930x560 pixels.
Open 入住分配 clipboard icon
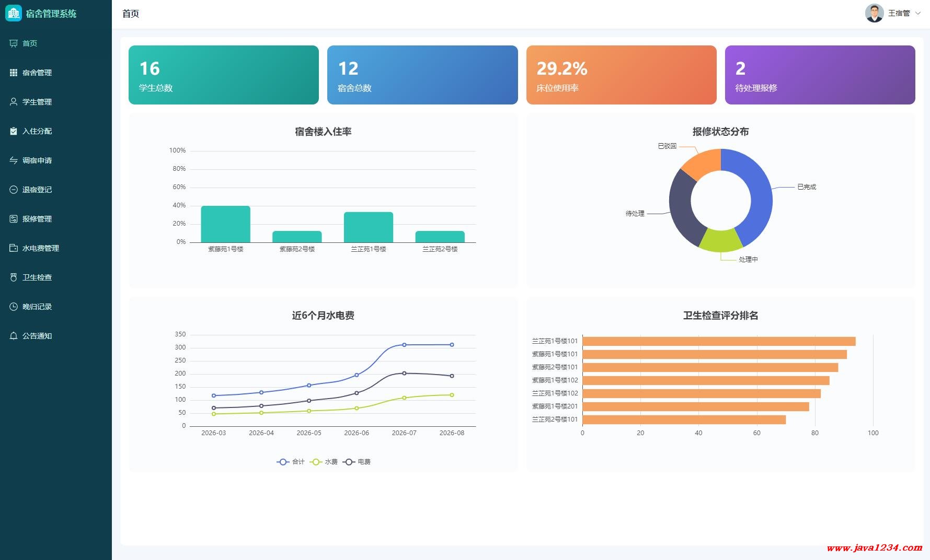pos(14,131)
